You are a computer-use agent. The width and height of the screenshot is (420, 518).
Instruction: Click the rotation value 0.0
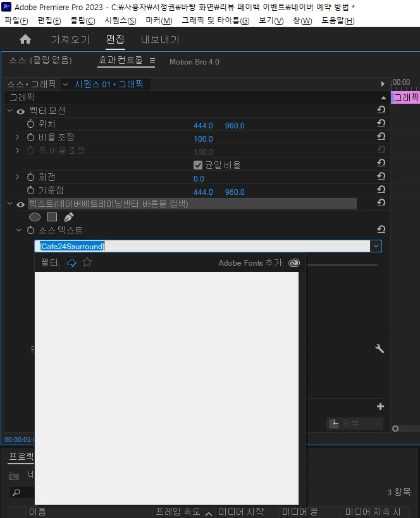pyautogui.click(x=199, y=179)
